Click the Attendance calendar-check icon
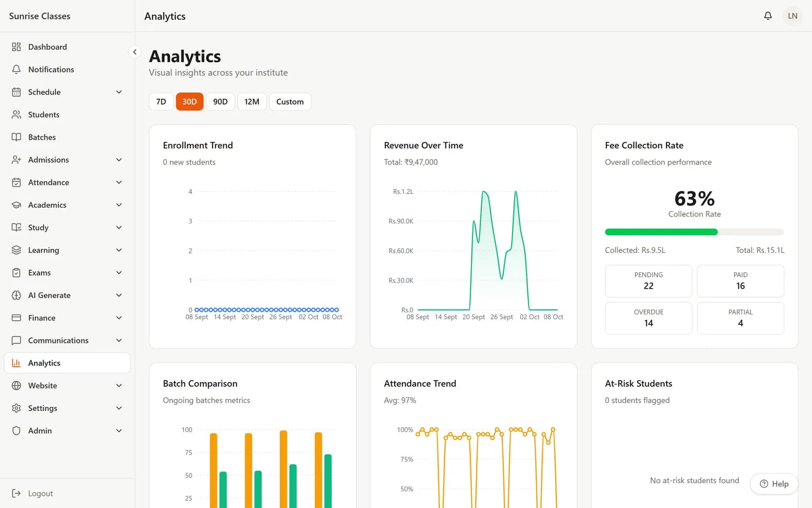The height and width of the screenshot is (508, 812). (x=16, y=182)
